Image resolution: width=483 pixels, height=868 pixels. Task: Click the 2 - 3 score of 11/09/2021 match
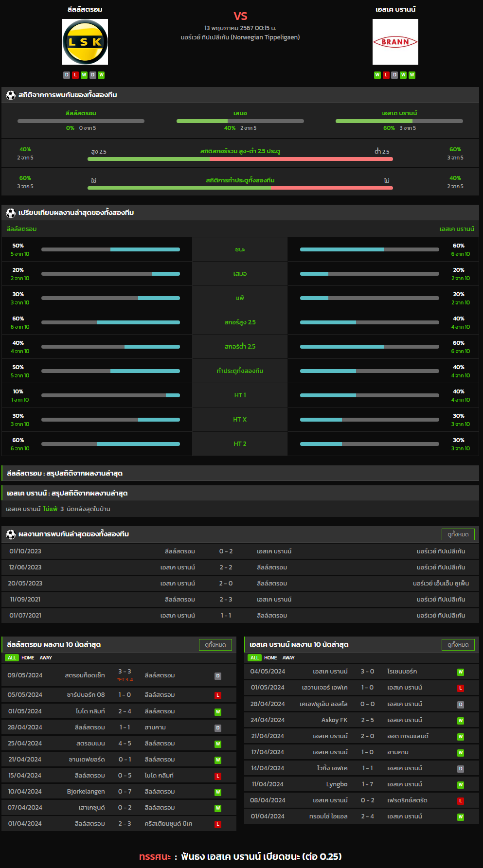click(226, 600)
